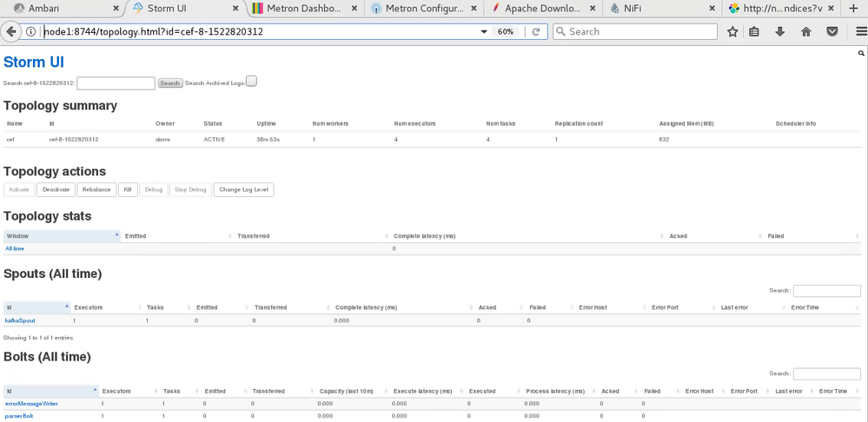
Task: Click the browser back arrow button
Action: click(x=10, y=31)
